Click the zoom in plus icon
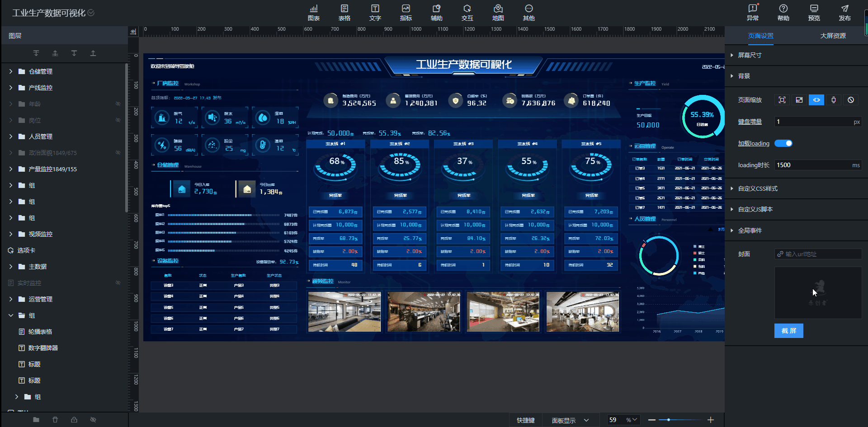This screenshot has height=427, width=868. tap(711, 420)
